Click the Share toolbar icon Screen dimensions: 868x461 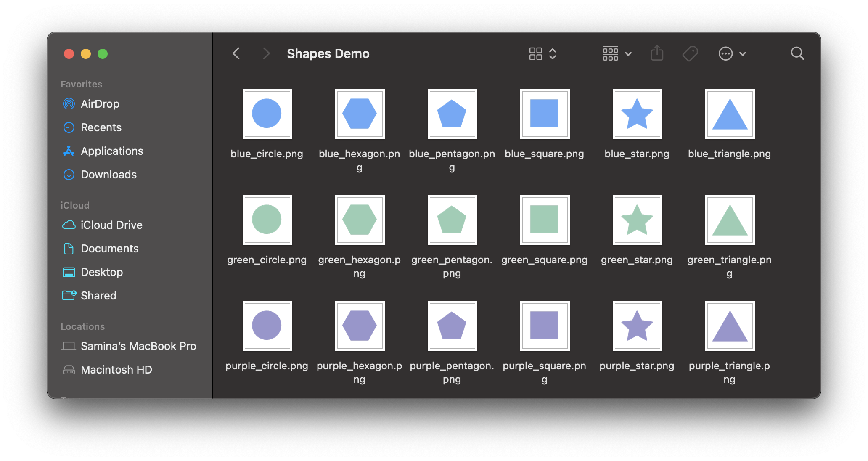[657, 53]
